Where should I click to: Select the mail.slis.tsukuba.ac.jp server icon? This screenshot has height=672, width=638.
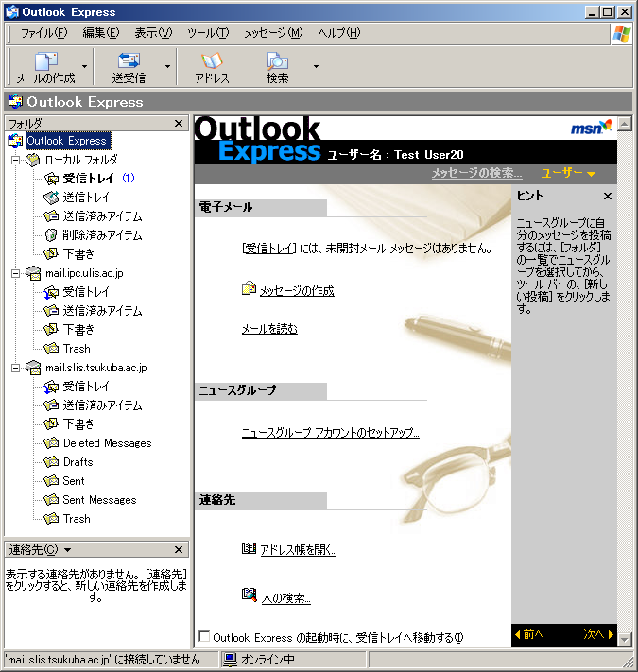[x=33, y=368]
